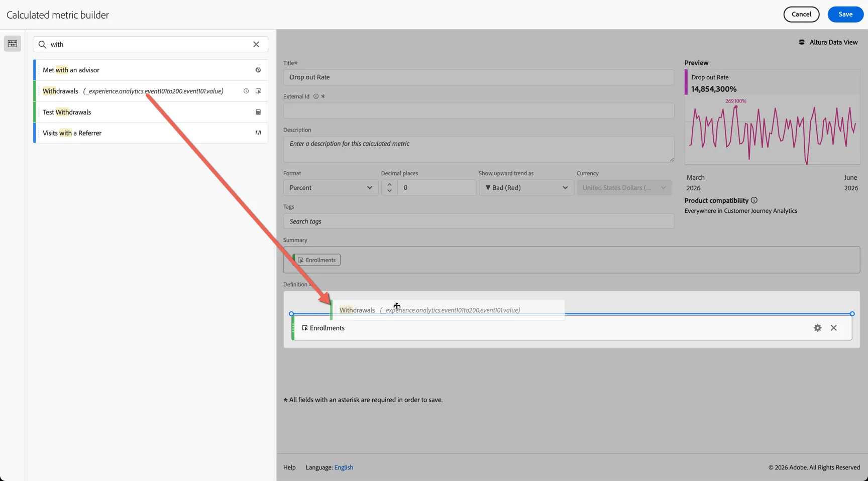Click the Enrollments chip in Summary
The width and height of the screenshot is (868, 481).
(317, 260)
